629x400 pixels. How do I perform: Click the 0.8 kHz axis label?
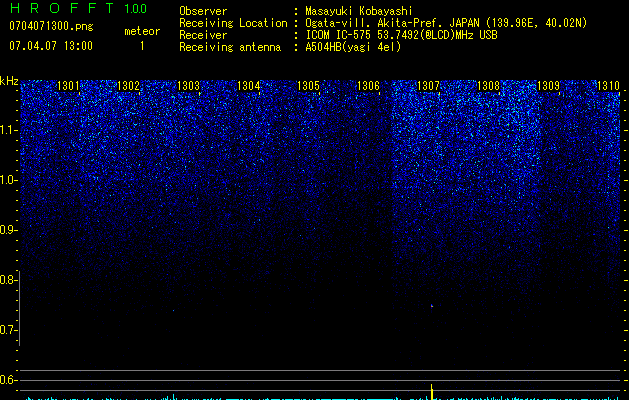(8, 280)
